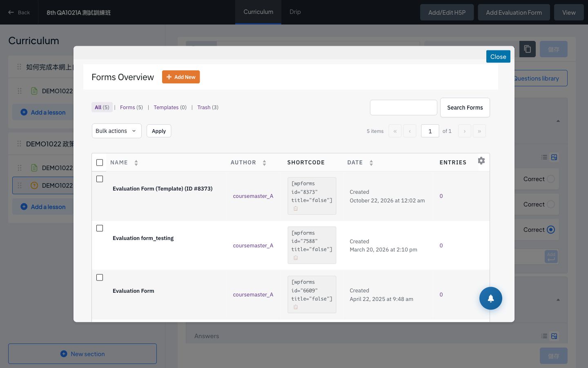Filter forms list by Forms (5)

coord(131,107)
